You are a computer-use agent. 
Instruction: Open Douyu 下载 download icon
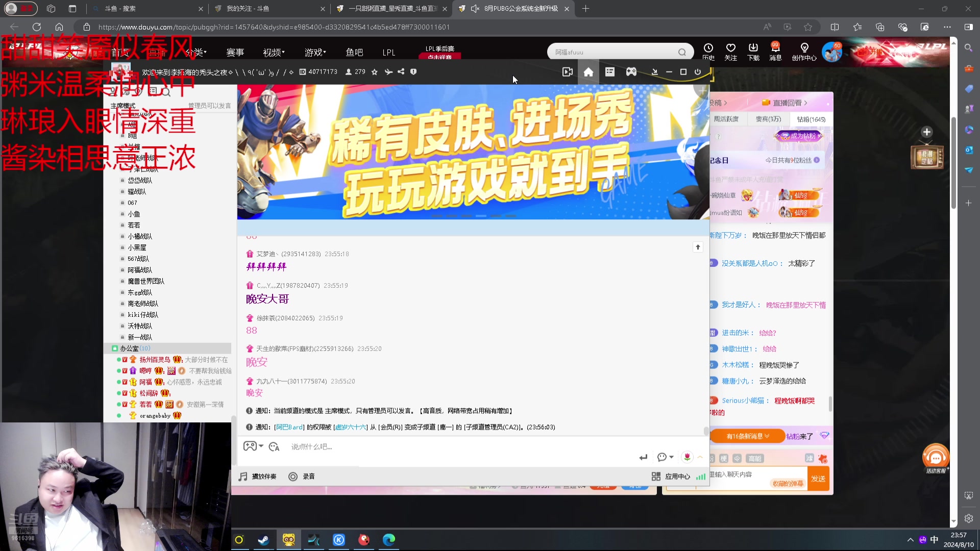coord(753,52)
